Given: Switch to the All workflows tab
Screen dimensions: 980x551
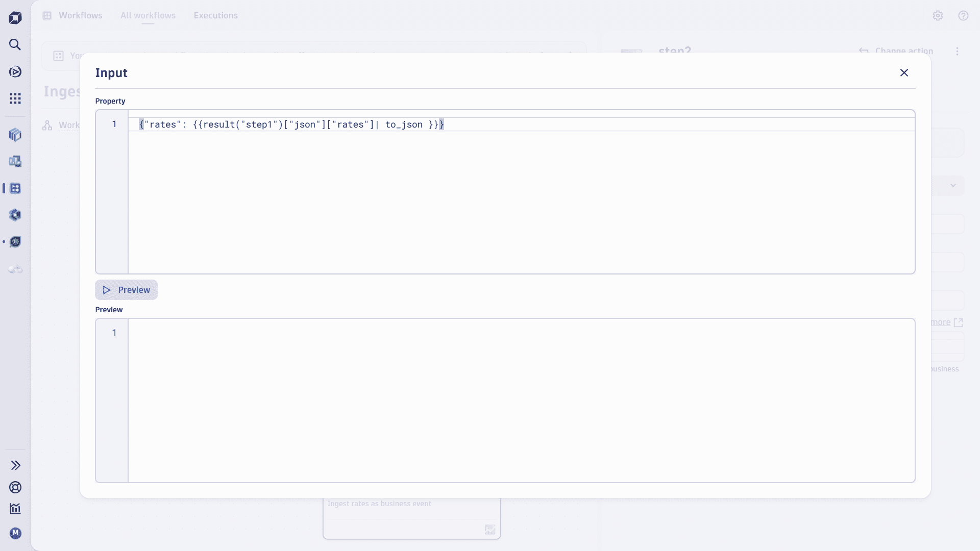Looking at the screenshot, I should 148,15.
